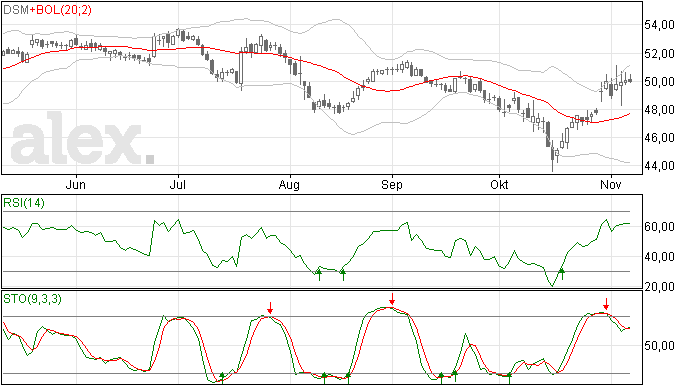Screen dimensions: 690x387
Task: Select the 60,00 RSI axis value
Action: coord(659,227)
